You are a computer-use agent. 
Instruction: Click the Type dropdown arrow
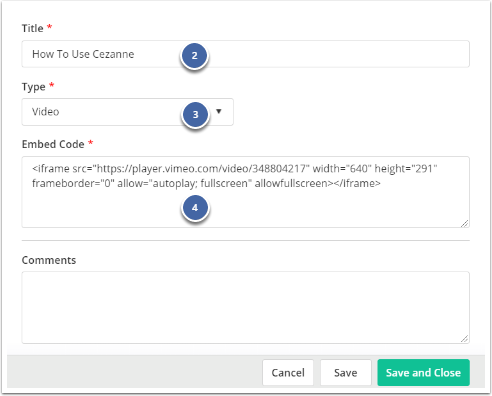219,111
